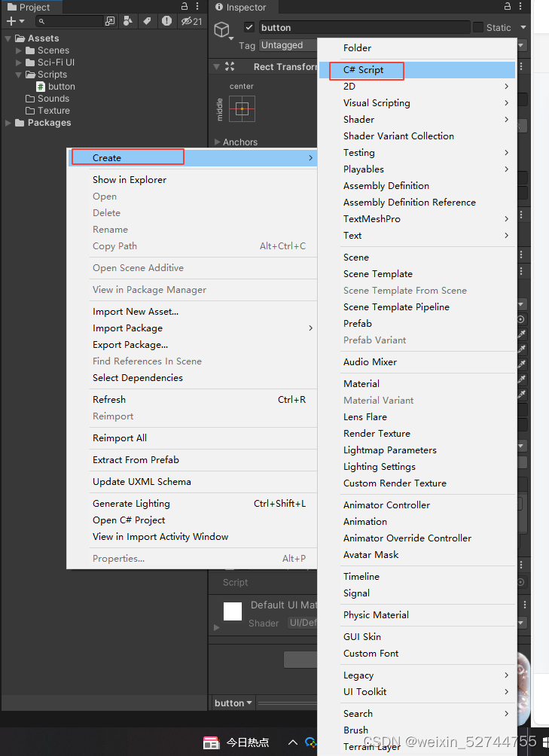Click the GameObject cube icon in Inspector

(x=223, y=29)
